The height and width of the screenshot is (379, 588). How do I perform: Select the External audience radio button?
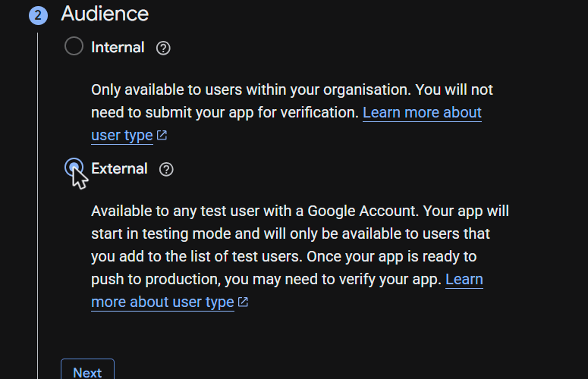tap(74, 167)
